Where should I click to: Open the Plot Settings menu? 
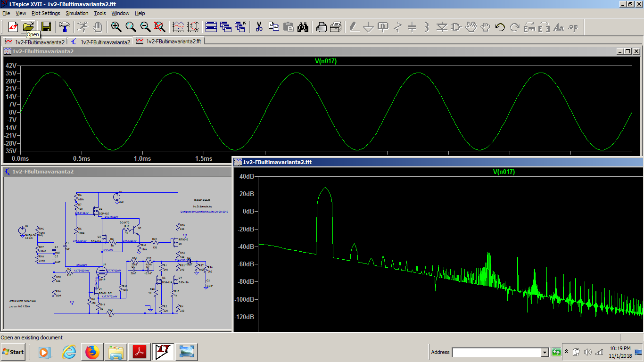pyautogui.click(x=46, y=13)
